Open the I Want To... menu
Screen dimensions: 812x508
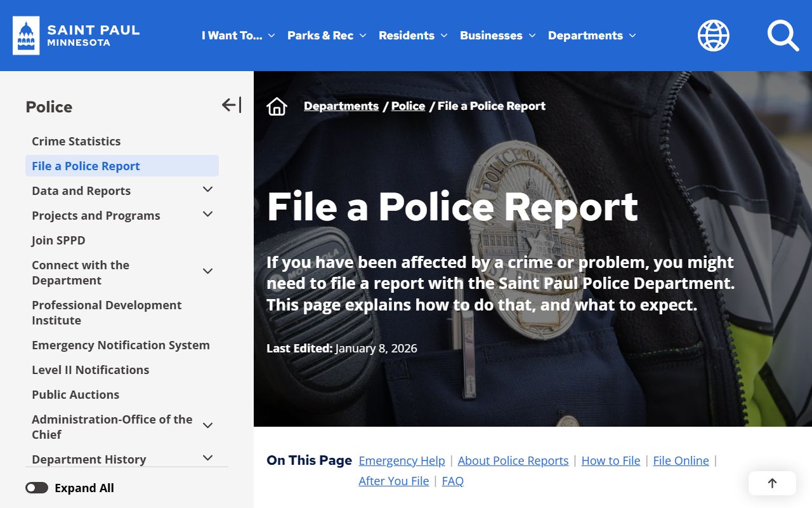(238, 36)
